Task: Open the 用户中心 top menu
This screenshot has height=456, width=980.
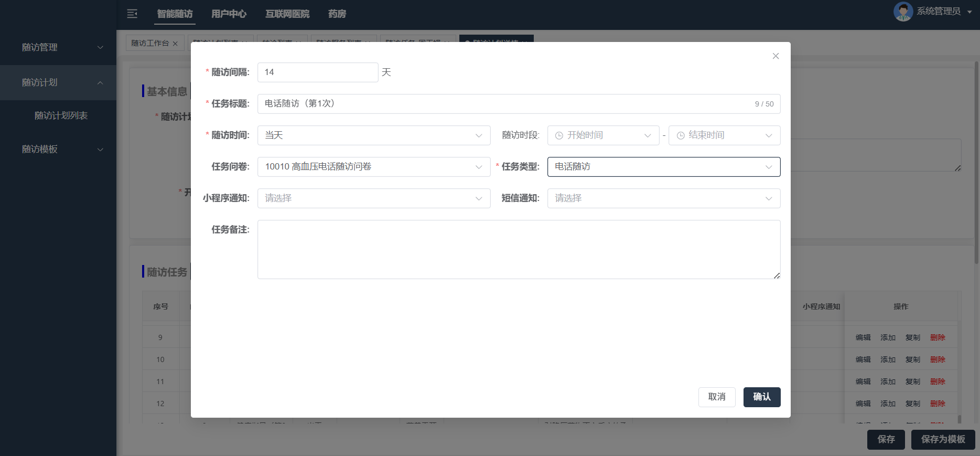Action: coord(229,14)
